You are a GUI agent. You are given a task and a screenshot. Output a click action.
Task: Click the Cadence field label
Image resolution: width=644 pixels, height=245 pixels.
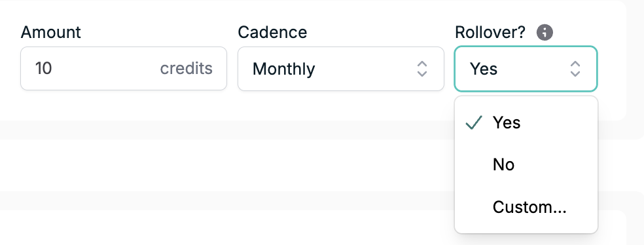pyautogui.click(x=272, y=32)
